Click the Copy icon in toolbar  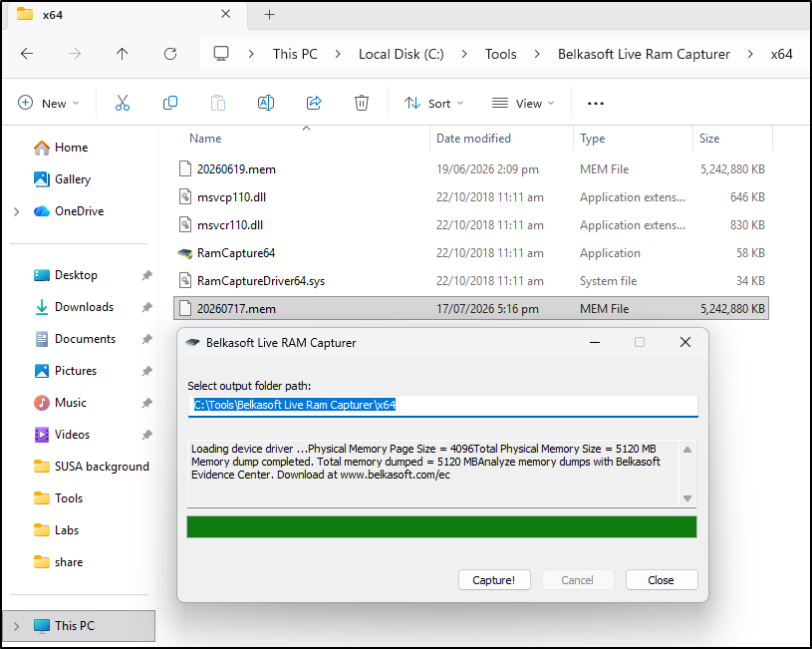169,103
